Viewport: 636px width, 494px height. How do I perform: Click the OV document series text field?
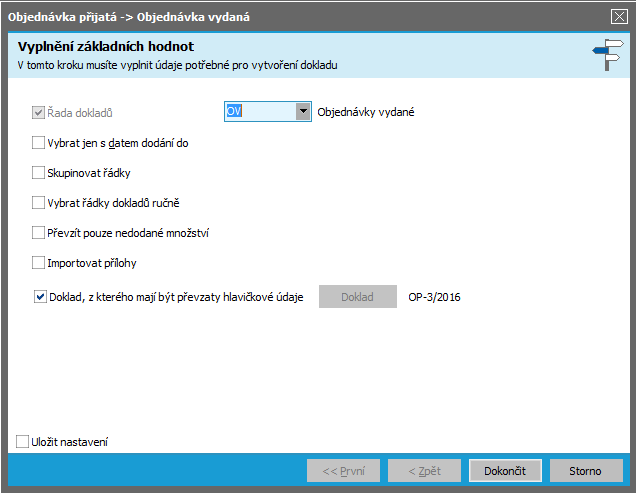259,112
